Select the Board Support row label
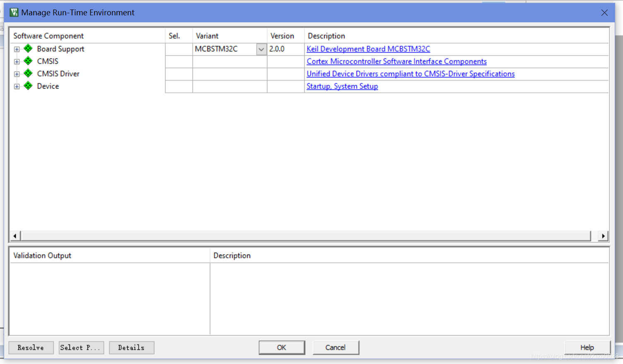The width and height of the screenshot is (623, 364). tap(60, 49)
